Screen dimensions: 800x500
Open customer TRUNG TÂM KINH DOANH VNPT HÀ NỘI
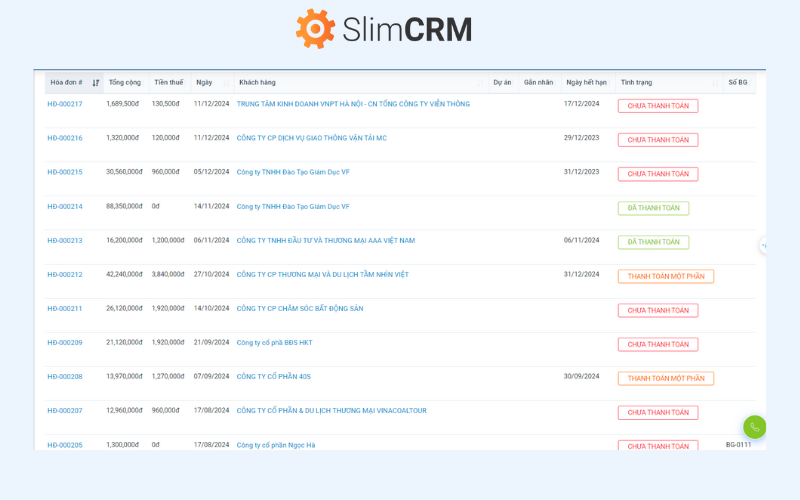[353, 104]
